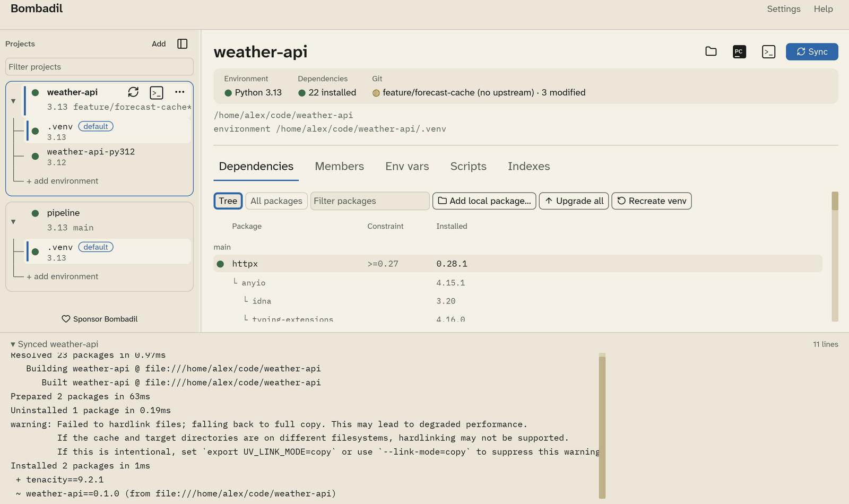The width and height of the screenshot is (849, 504).
Task: Click add environment under pipeline
Action: [x=63, y=276]
